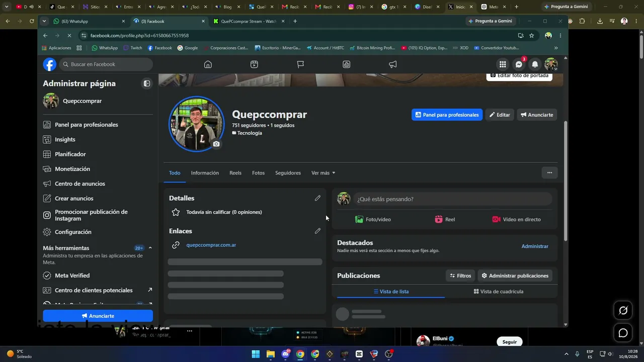Select the Vista de cuadrícula tab
Viewport: 644px width, 362px height.
click(499, 292)
